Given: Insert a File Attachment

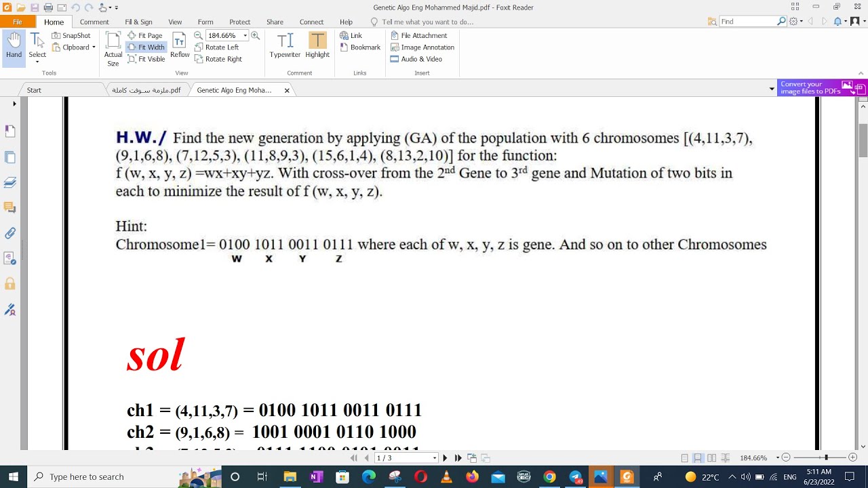Looking at the screenshot, I should pos(418,35).
